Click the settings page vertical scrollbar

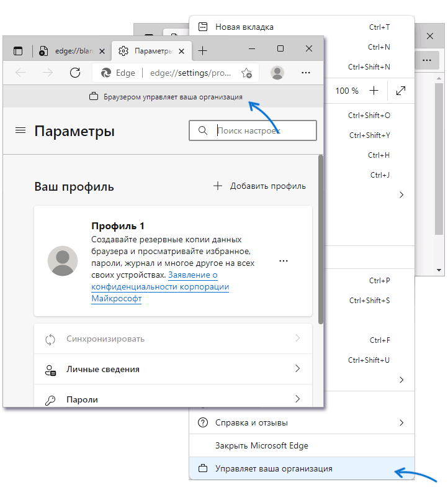tap(321, 240)
